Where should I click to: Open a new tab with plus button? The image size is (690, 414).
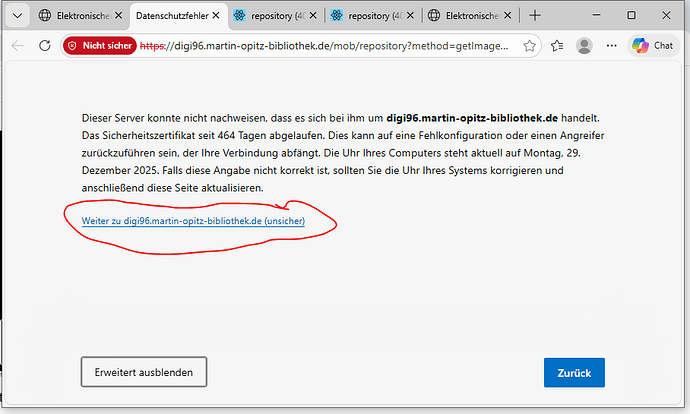(x=535, y=15)
